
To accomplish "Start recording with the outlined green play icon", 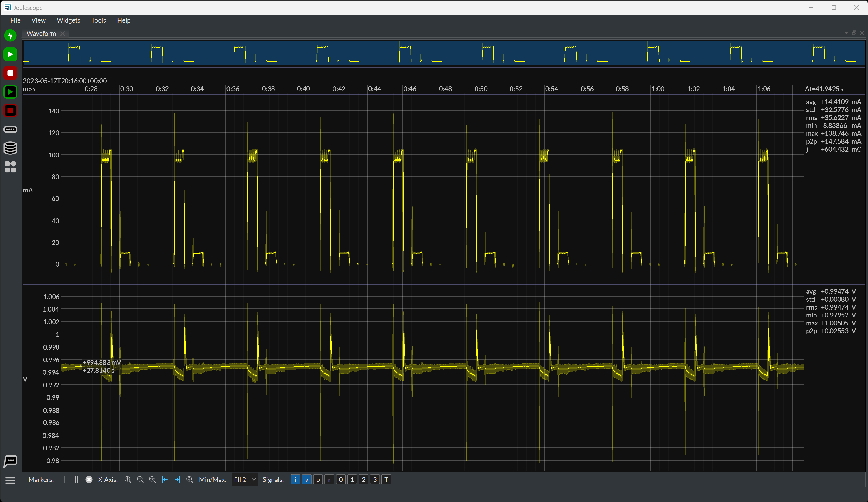I will 10,92.
